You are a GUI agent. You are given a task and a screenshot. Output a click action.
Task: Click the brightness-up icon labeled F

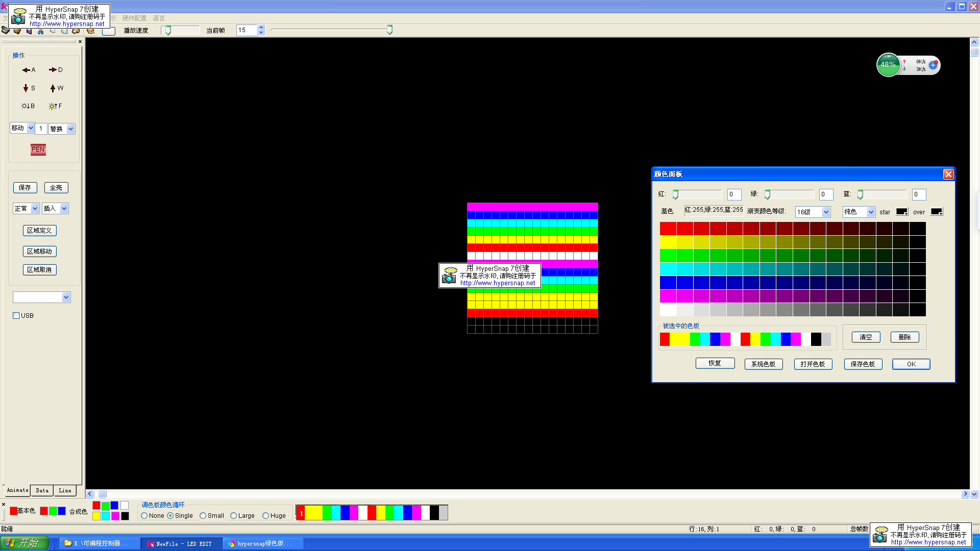[x=55, y=106]
